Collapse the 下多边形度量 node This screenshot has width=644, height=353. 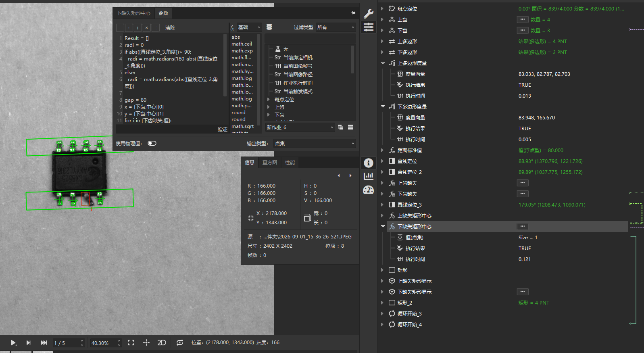(383, 107)
